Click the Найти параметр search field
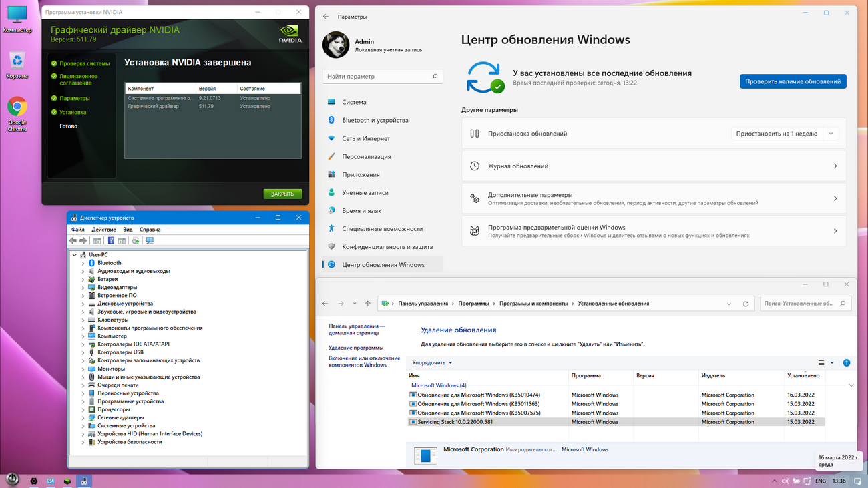This screenshot has width=868, height=488. pos(383,77)
